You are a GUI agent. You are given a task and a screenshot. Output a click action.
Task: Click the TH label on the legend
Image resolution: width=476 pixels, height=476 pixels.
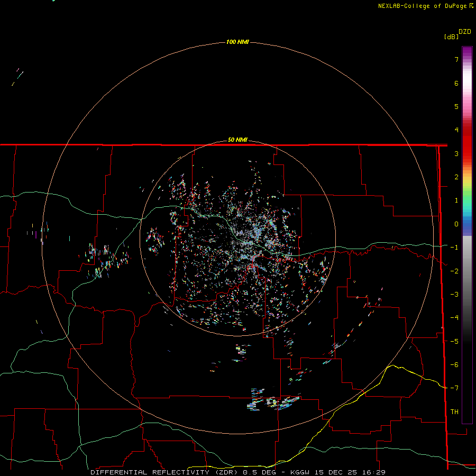[454, 412]
